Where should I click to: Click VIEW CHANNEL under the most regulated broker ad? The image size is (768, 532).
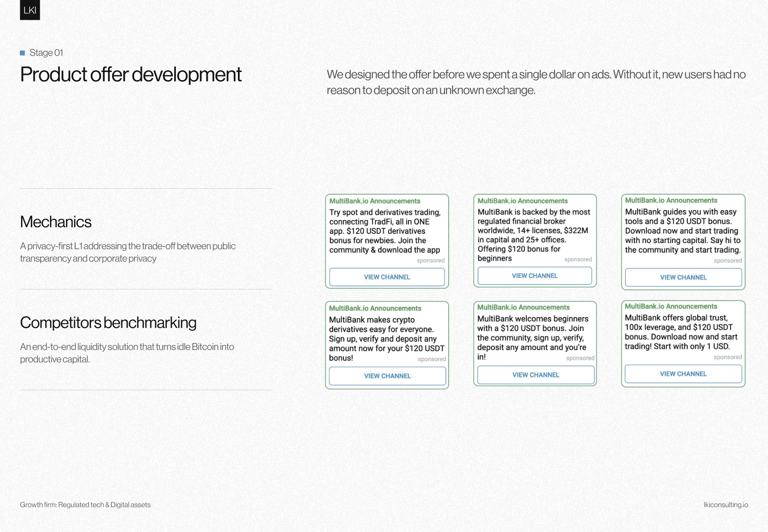(x=535, y=276)
